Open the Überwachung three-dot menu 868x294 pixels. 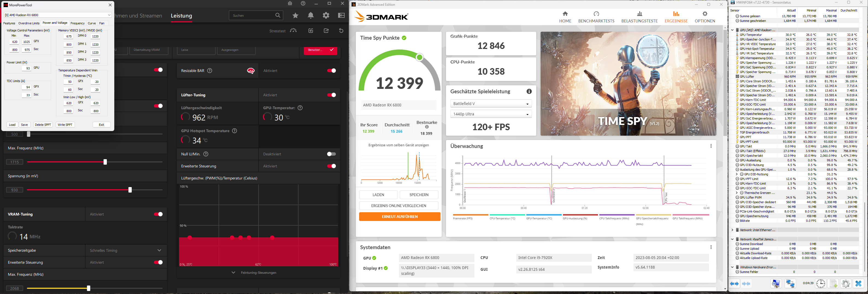[711, 146]
